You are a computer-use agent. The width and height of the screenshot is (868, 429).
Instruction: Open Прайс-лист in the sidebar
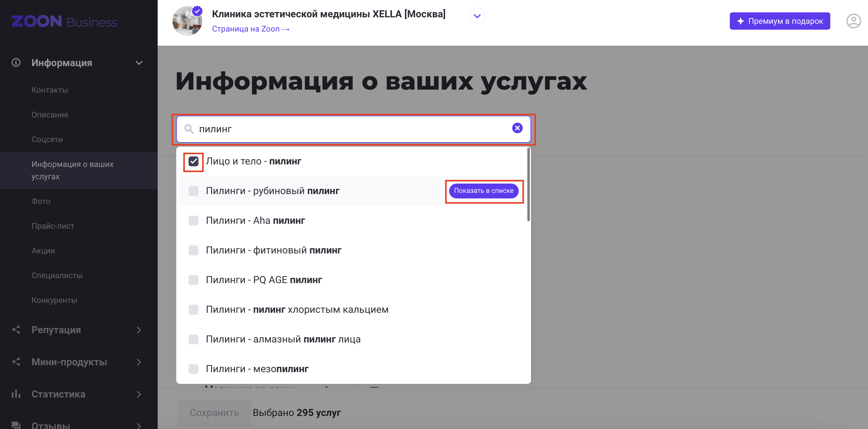pos(53,226)
